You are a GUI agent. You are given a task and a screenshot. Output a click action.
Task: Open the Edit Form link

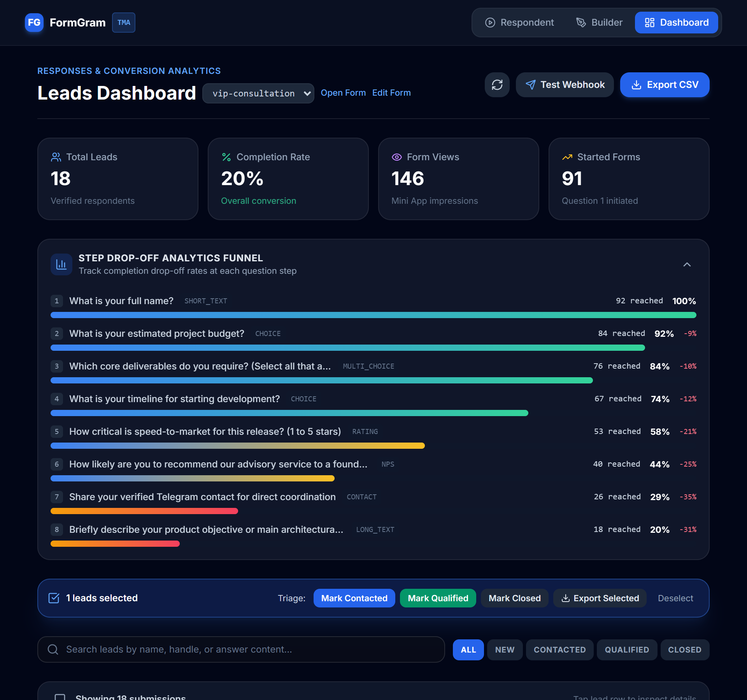pyautogui.click(x=391, y=93)
